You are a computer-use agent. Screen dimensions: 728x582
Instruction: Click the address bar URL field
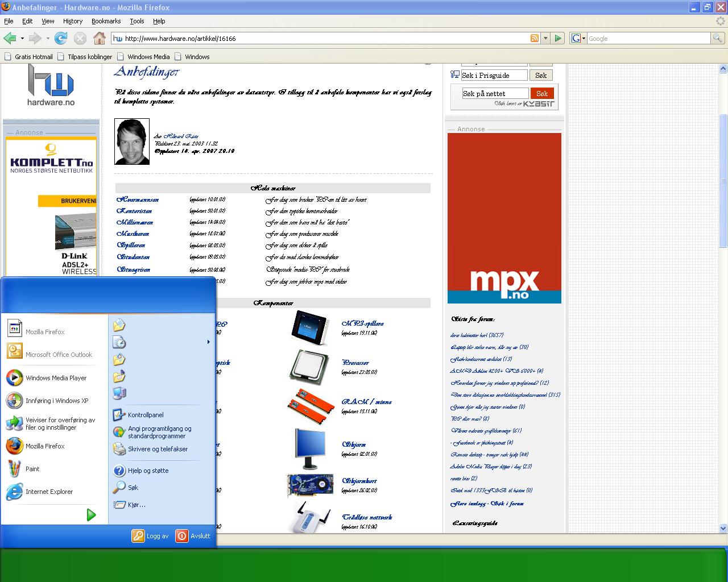325,38
